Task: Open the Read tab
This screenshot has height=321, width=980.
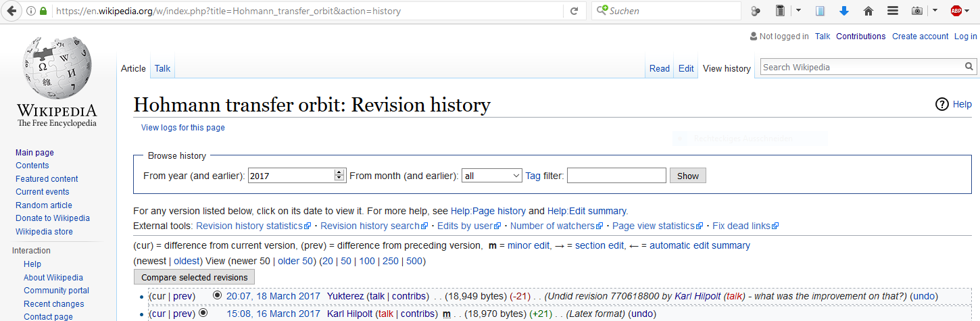Action: click(659, 68)
